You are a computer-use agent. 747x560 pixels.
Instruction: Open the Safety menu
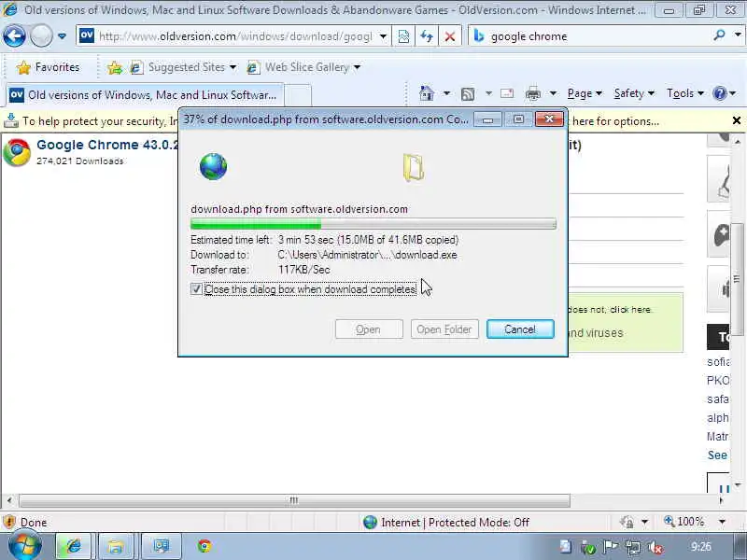tap(634, 93)
